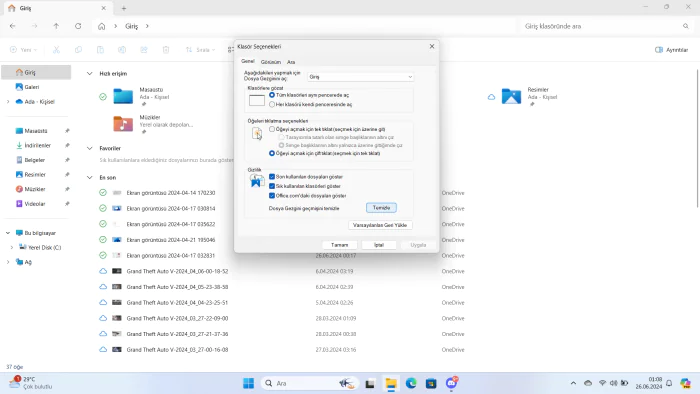Click the Temizle button
Screen dimensions: 700x394
pyautogui.click(x=381, y=207)
